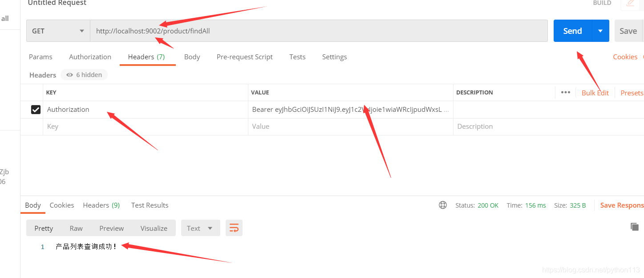644x278 pixels.
Task: Click the response text line 1
Action: [86, 246]
